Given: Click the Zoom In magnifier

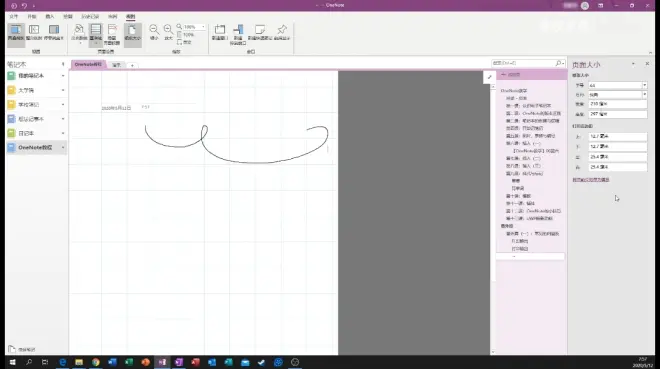Looking at the screenshot, I should point(168,32).
